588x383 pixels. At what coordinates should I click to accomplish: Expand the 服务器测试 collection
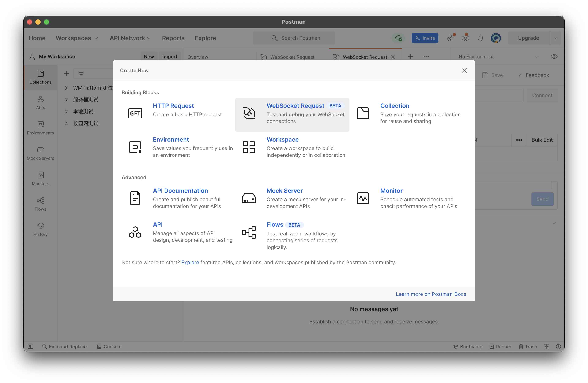[x=66, y=100]
